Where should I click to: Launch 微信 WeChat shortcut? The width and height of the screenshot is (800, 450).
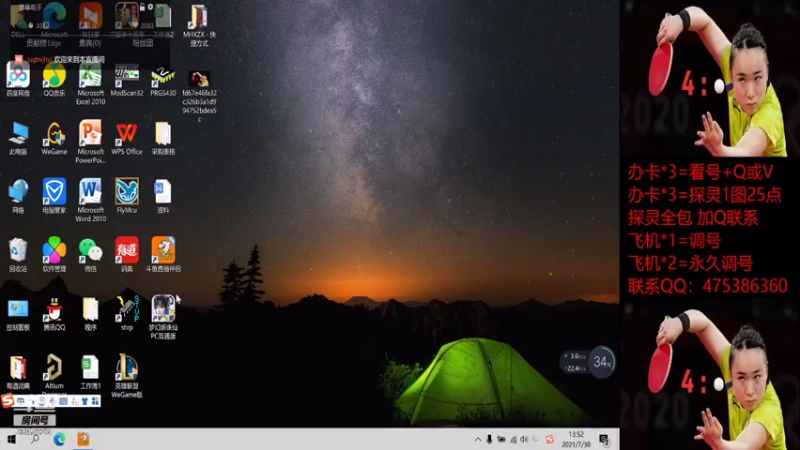tap(90, 255)
